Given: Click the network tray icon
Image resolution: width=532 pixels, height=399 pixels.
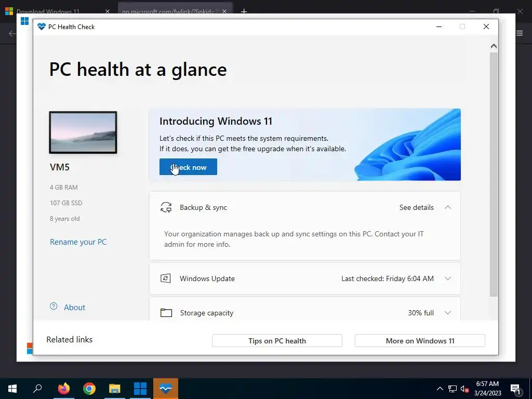Looking at the screenshot, I should (x=453, y=389).
